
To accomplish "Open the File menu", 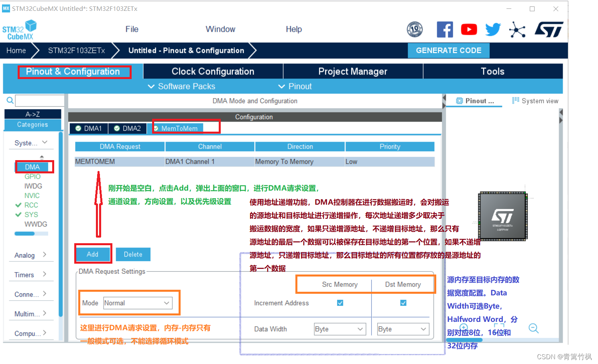I will [132, 29].
